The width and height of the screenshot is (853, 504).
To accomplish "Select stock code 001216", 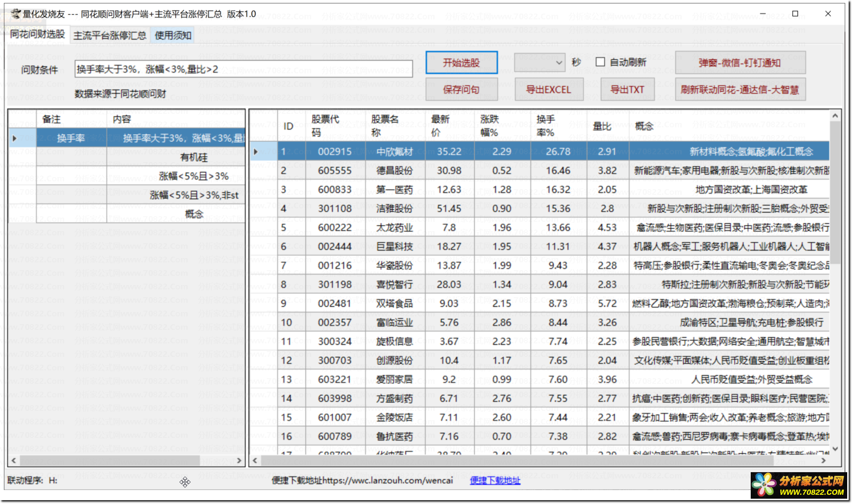I will click(x=335, y=265).
